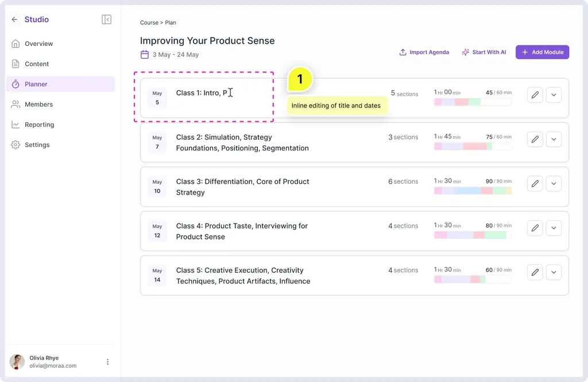Click the back arrow next to Studio
Screen dimensions: 588x382
tap(14, 20)
